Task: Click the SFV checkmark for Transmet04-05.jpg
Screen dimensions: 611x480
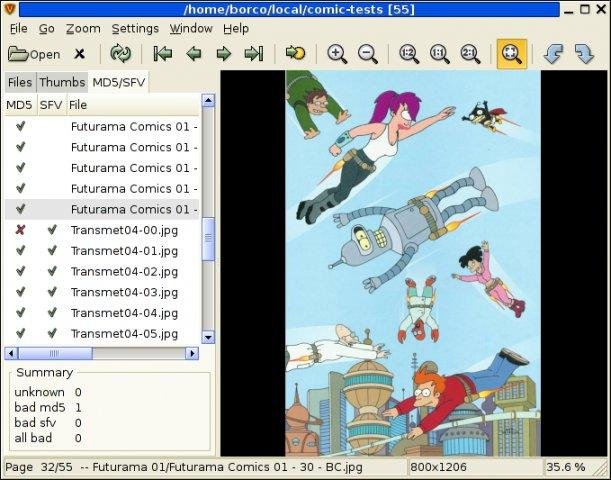Action: tap(52, 333)
